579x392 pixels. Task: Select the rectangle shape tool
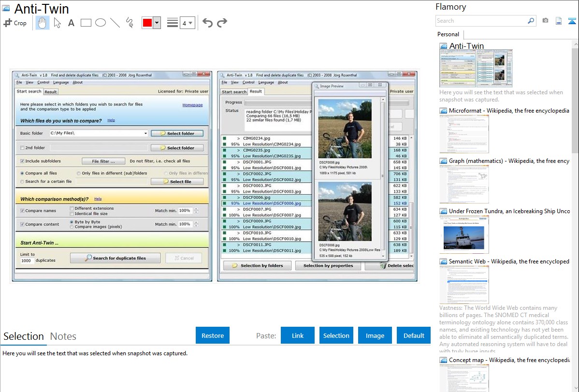coord(86,23)
